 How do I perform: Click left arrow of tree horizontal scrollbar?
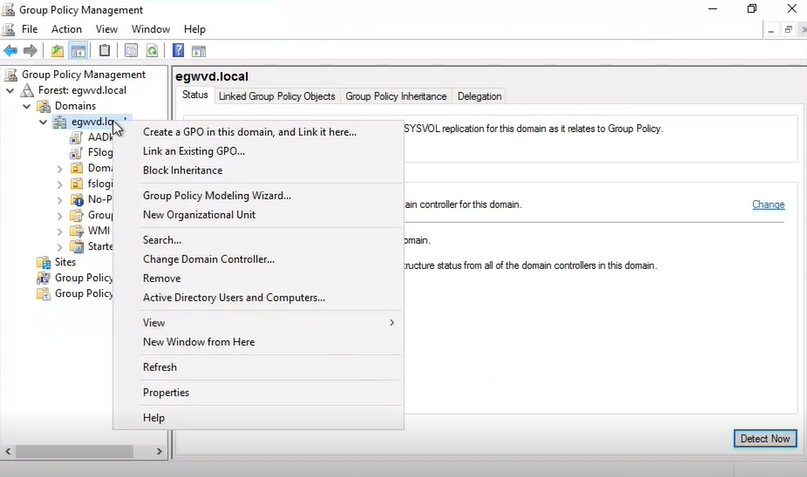8,452
